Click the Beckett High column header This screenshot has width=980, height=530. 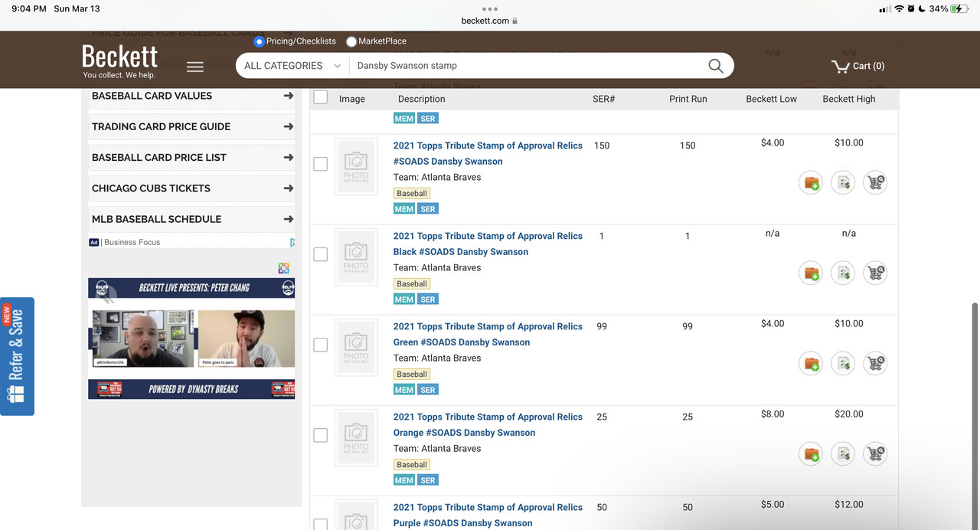click(x=848, y=99)
